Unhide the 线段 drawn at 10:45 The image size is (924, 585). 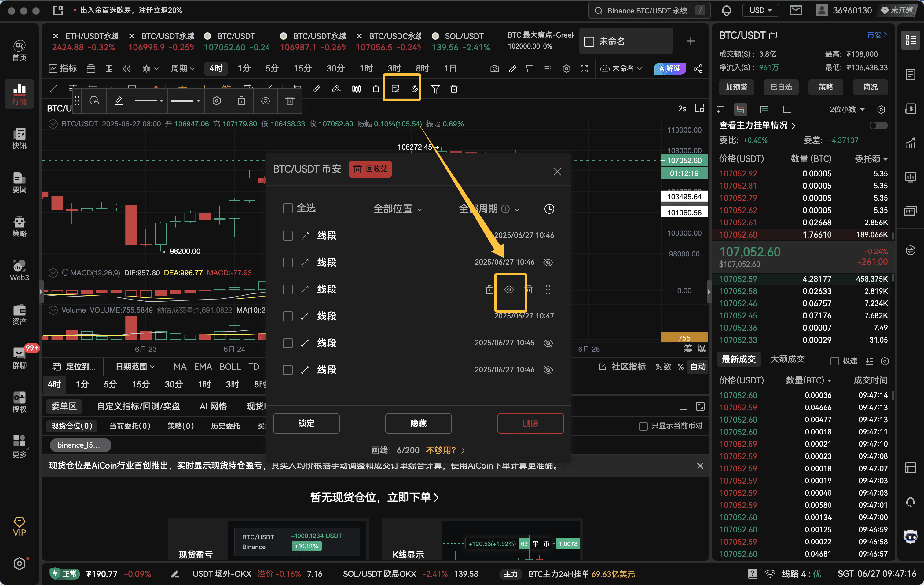coord(548,343)
